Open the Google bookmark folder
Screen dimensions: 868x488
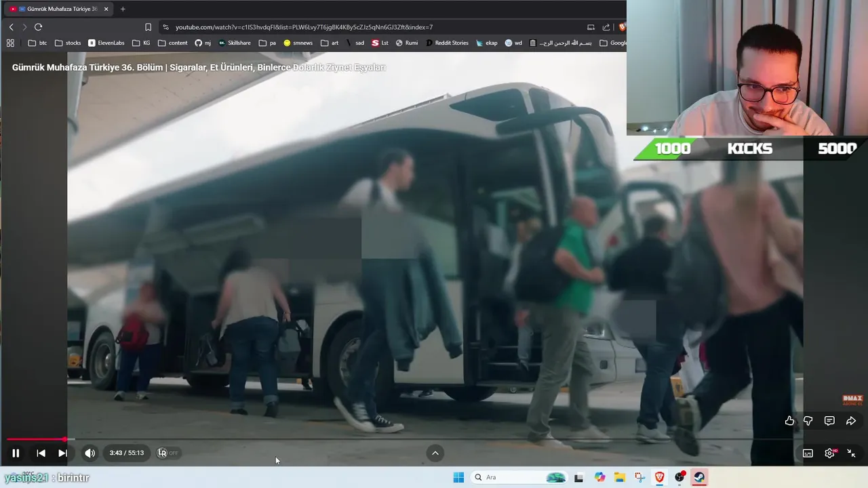tap(613, 43)
